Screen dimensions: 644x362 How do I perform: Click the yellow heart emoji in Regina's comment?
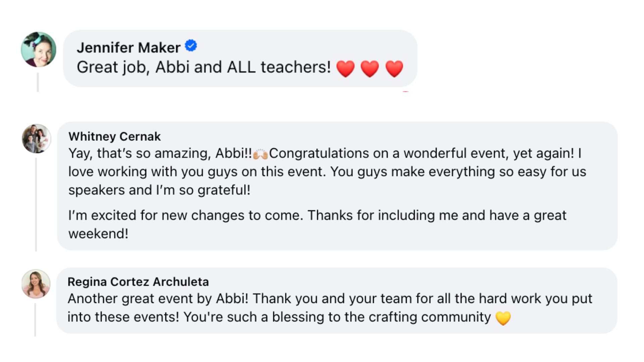click(503, 318)
